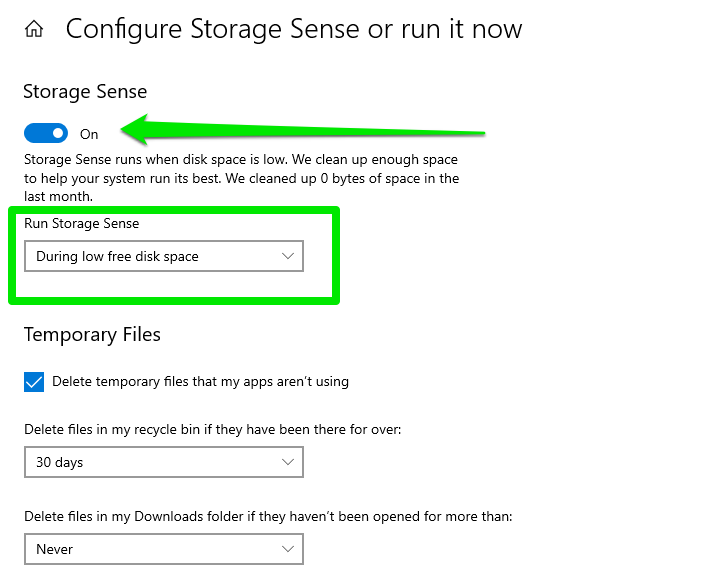Click the blue checkmark box under Temporary Files
The image size is (720, 581).
click(34, 382)
